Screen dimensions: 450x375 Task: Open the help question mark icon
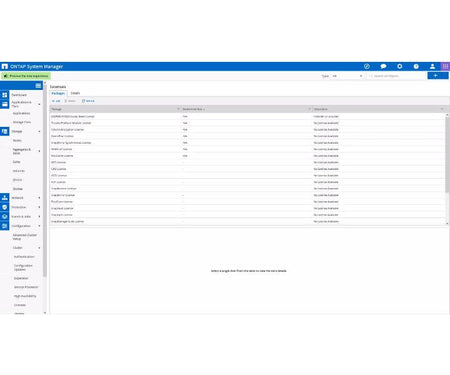pos(416,66)
